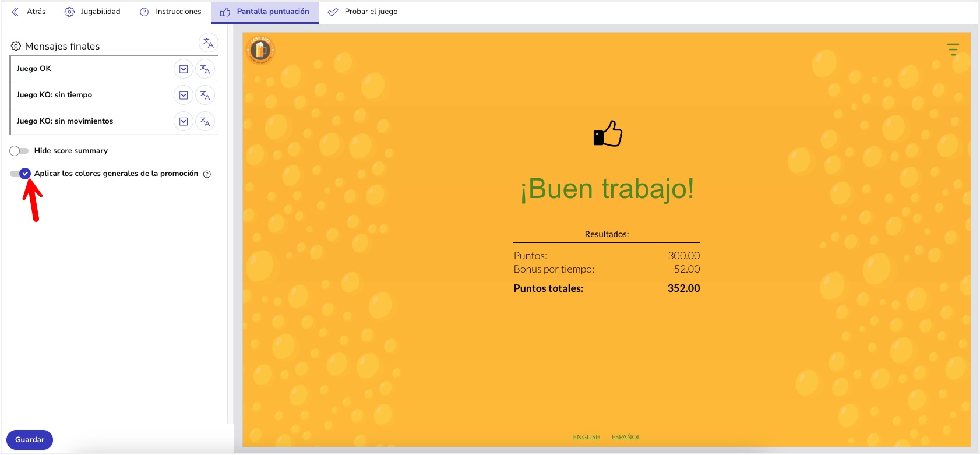Expand the Juego KO: sin tiempo dropdown
This screenshot has height=455, width=980.
184,96
